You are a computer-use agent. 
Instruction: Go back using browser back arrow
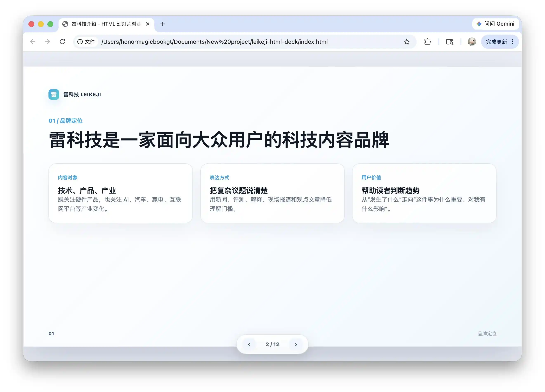pos(33,42)
